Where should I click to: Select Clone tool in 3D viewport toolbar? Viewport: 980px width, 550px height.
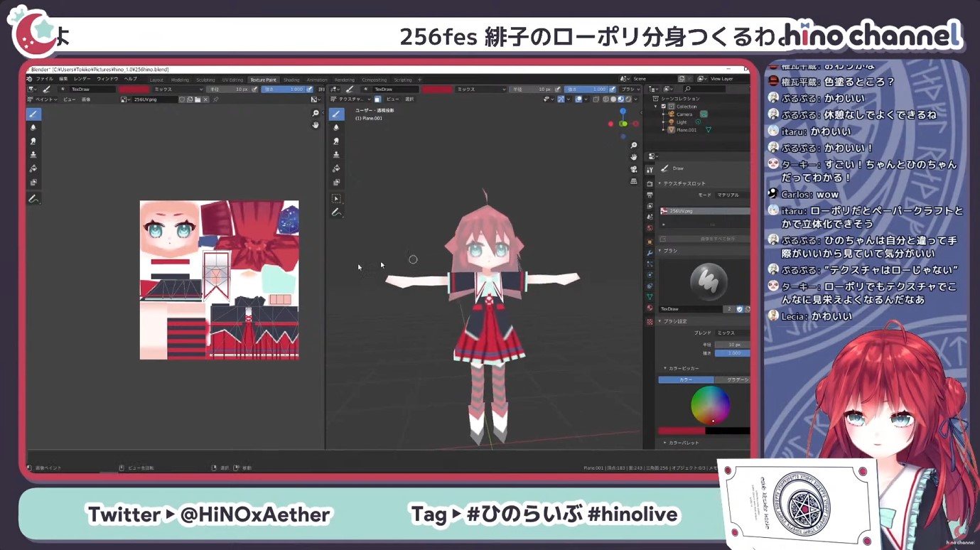336,154
